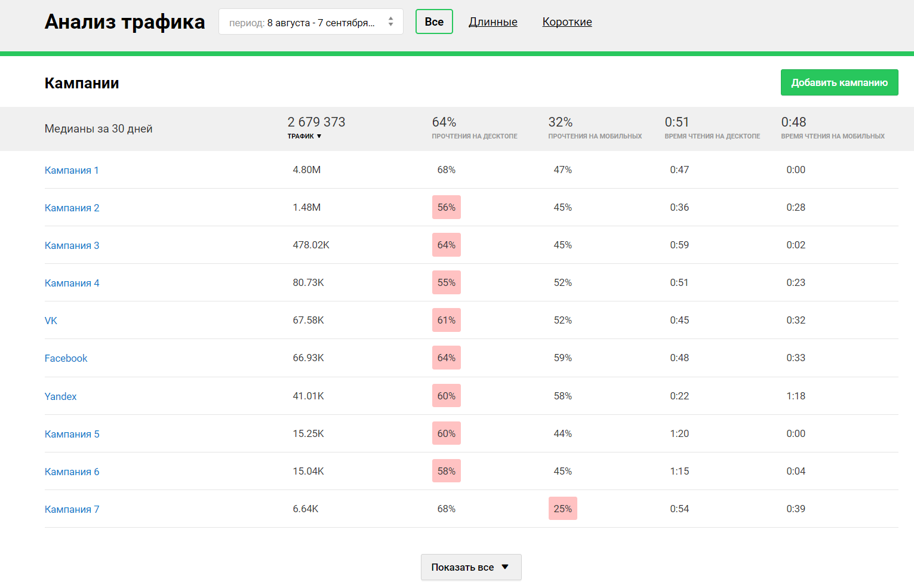Open the VK campaign link
Viewport: 914px width, 588px height.
pyautogui.click(x=51, y=321)
